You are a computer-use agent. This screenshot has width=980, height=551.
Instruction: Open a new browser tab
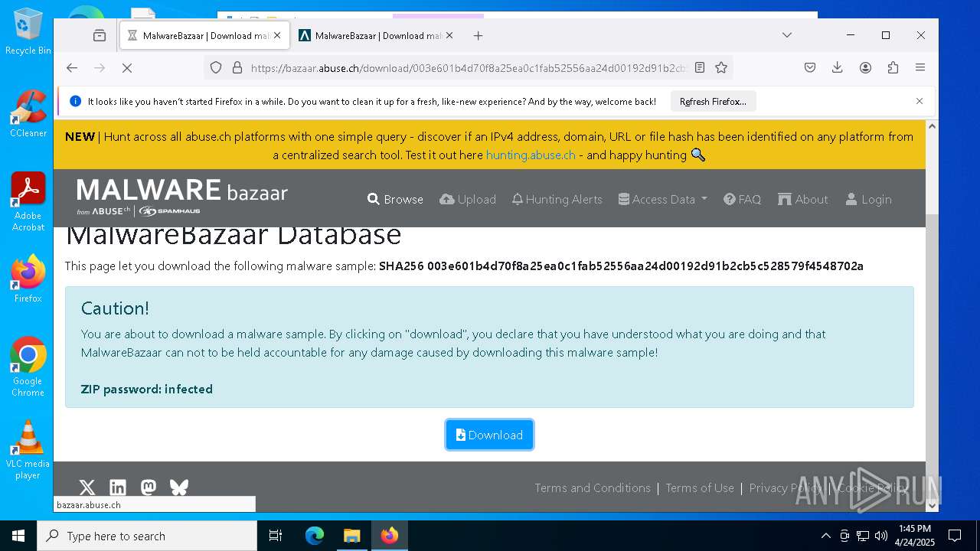479,35
